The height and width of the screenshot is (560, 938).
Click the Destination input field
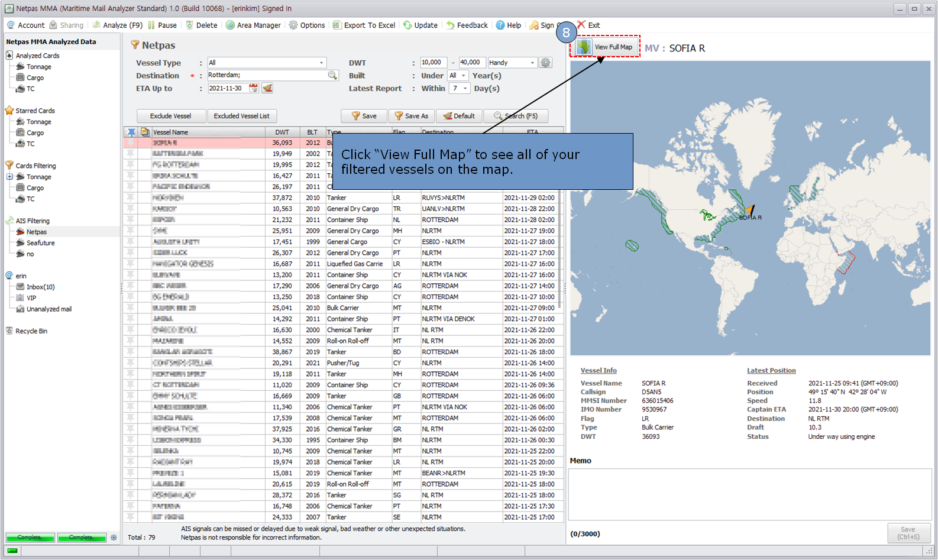pos(266,75)
